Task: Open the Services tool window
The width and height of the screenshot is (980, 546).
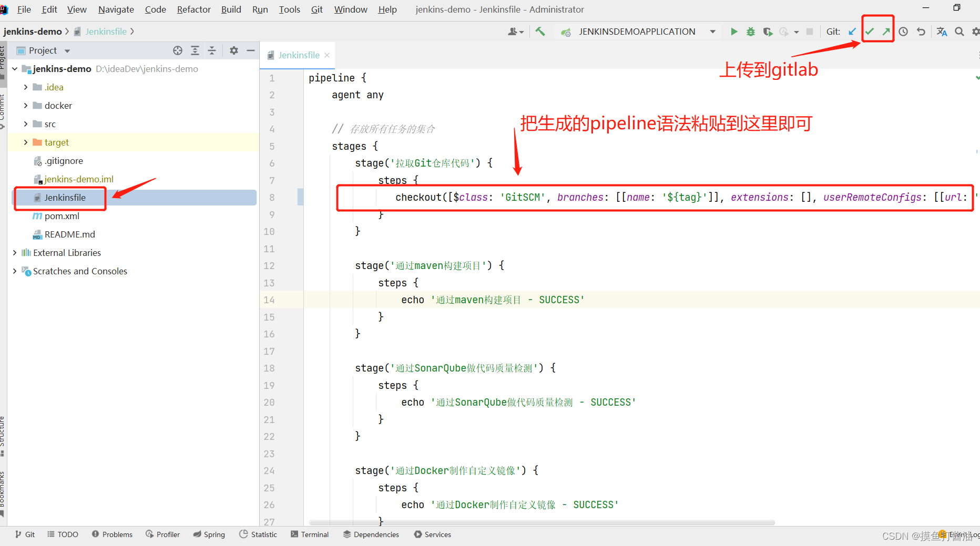Action: tap(433, 534)
